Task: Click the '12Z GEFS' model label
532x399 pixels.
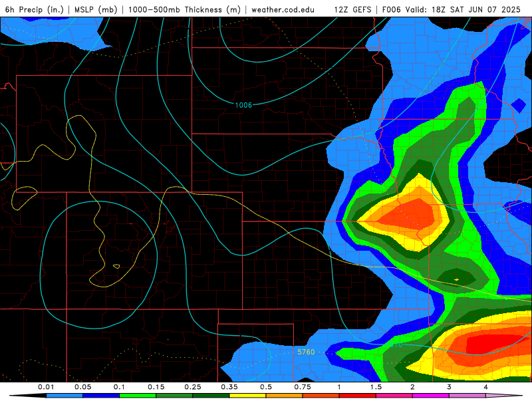Action: (352, 9)
